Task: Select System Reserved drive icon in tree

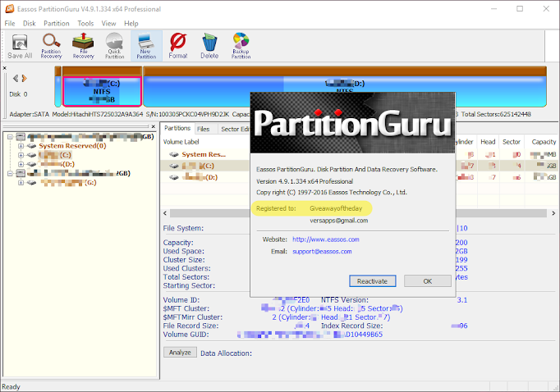Action: tap(32, 146)
